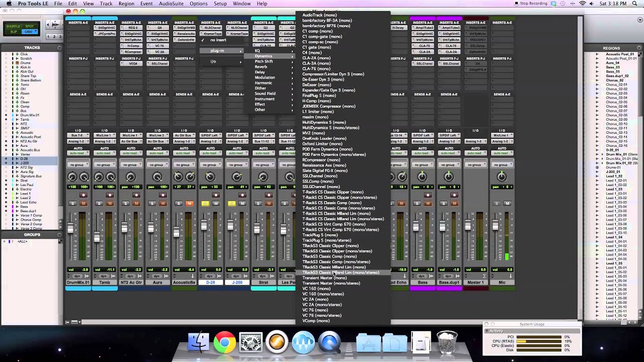Select the Snare Top track in the Tracks list
The width and height of the screenshot is (644, 362).
[x=28, y=76]
